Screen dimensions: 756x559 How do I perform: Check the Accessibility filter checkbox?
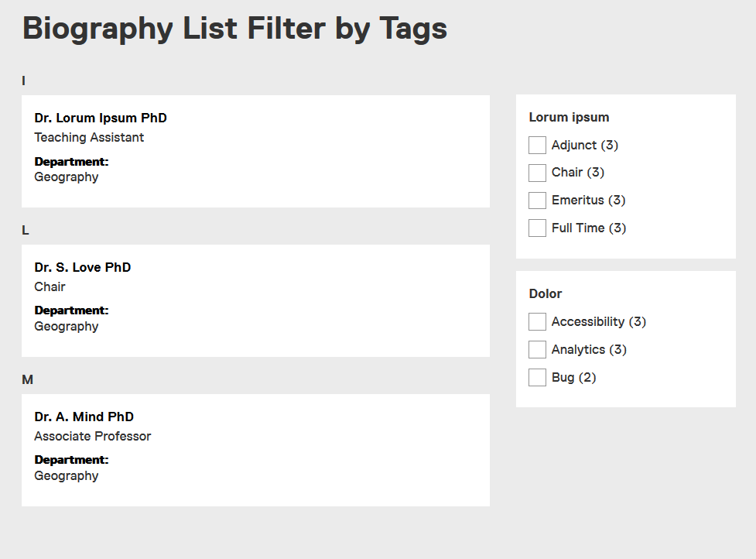[537, 322]
